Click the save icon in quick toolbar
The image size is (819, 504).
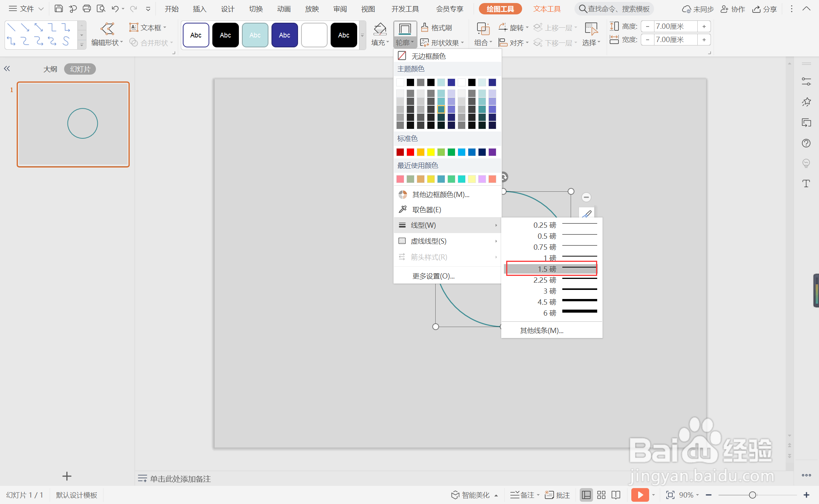click(59, 9)
